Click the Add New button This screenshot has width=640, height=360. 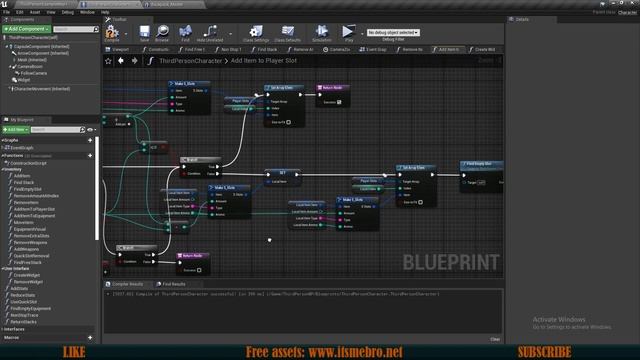(16, 130)
